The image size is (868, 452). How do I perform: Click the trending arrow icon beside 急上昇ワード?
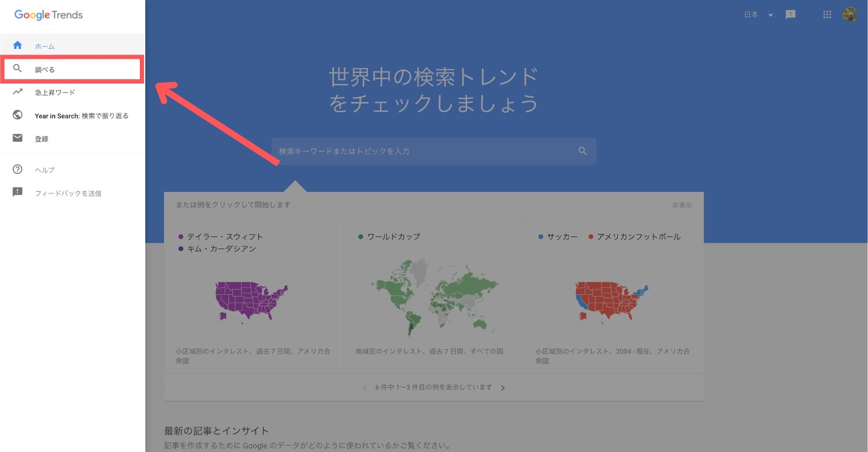[17, 92]
